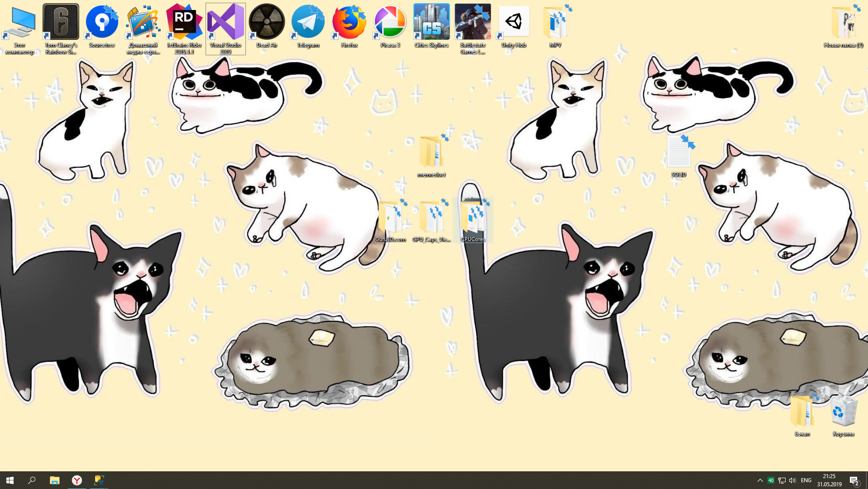Select the Picasa 3 shortcut
The width and height of the screenshot is (868, 489).
pyautogui.click(x=390, y=26)
